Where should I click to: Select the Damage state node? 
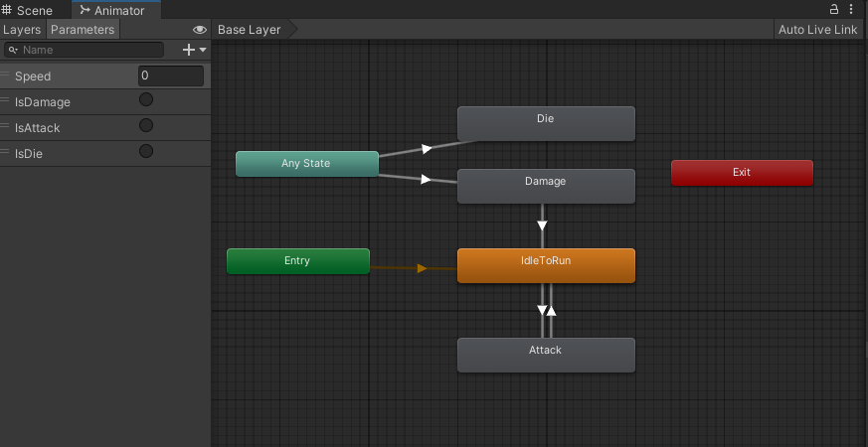(546, 186)
